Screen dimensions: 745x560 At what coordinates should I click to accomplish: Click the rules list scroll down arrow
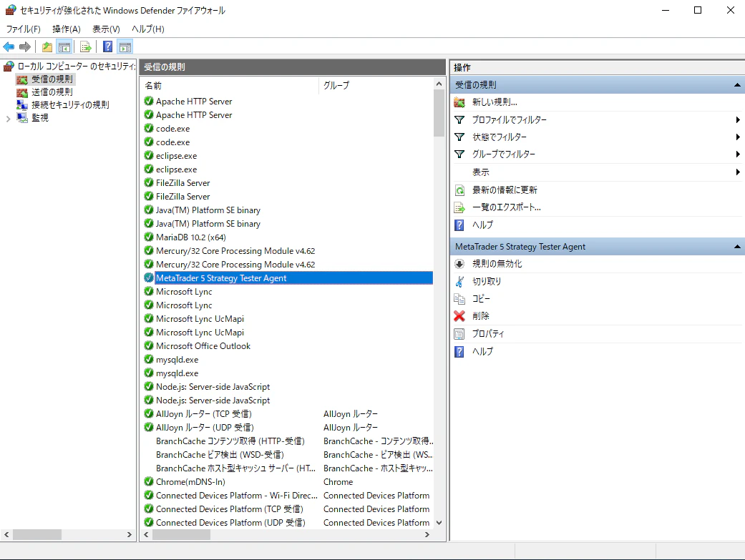tap(439, 523)
